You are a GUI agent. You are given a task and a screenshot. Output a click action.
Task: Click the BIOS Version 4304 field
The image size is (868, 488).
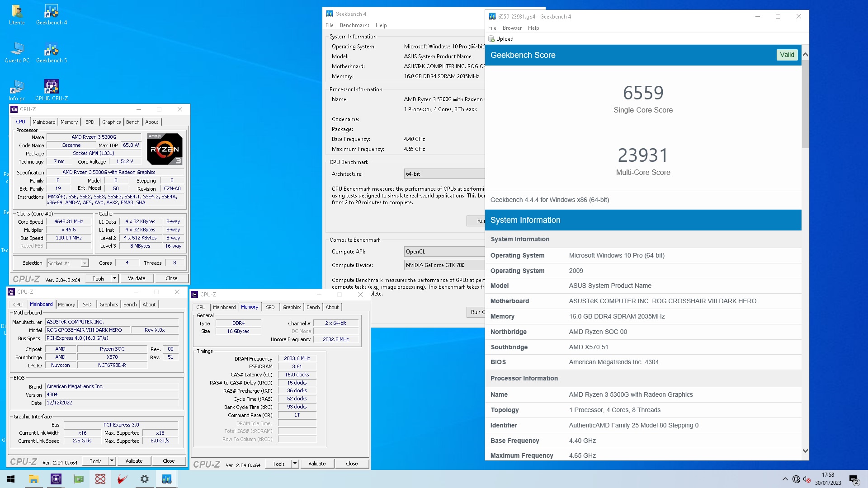[112, 395]
